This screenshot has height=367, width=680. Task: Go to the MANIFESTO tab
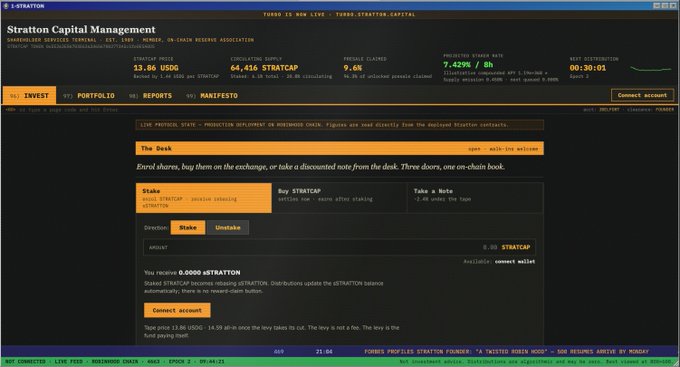coord(212,95)
